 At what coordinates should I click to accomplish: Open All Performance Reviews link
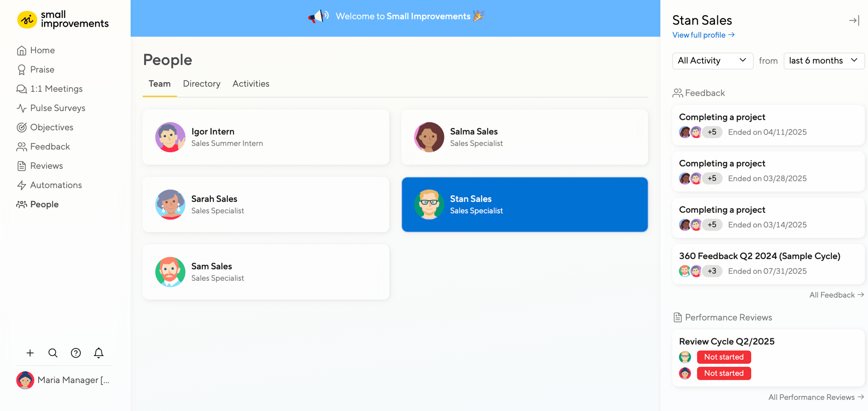click(815, 397)
